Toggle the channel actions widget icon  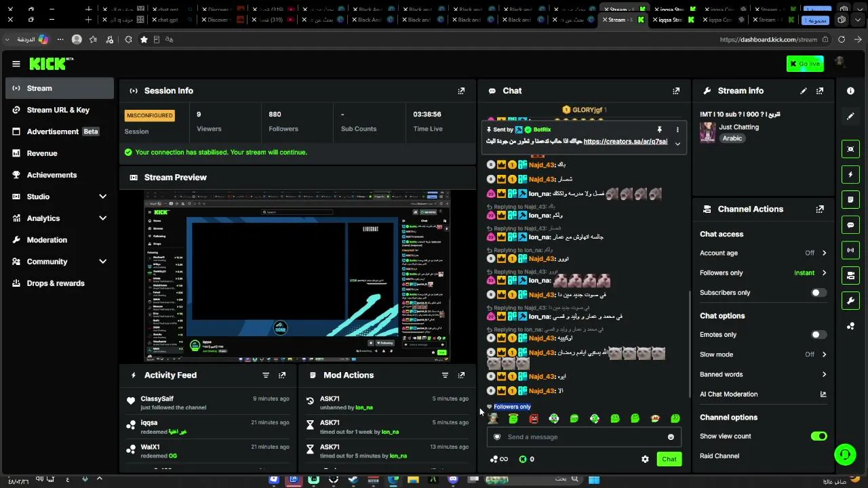pyautogui.click(x=850, y=275)
